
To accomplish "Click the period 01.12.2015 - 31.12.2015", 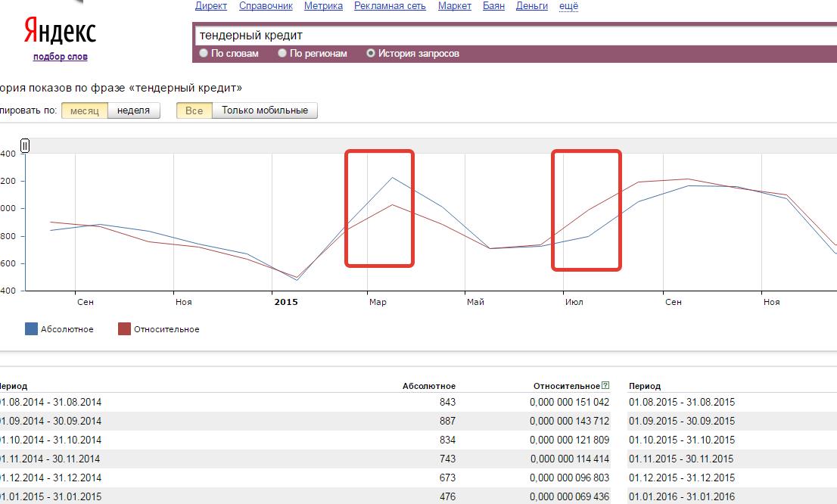I will pos(682,478).
